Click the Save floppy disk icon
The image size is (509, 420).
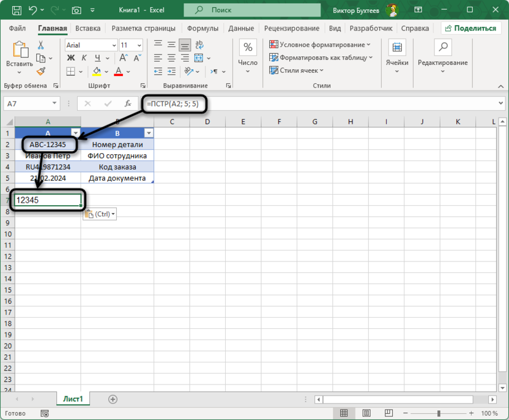(16, 10)
